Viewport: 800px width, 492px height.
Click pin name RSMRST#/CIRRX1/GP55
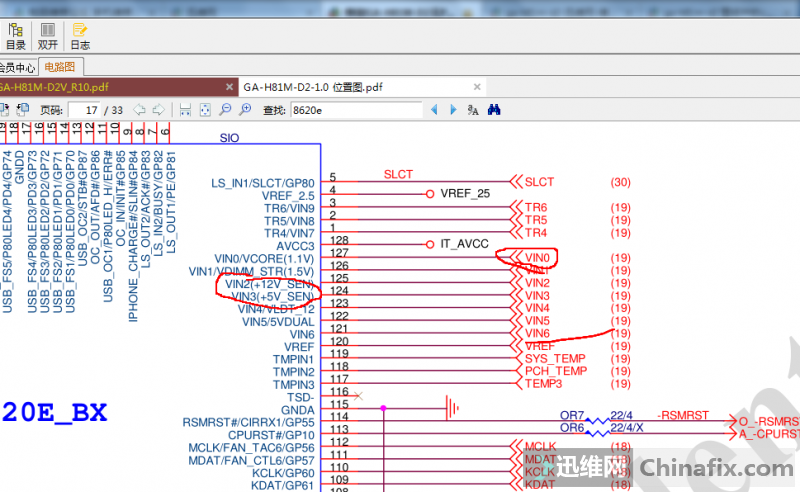click(x=248, y=423)
